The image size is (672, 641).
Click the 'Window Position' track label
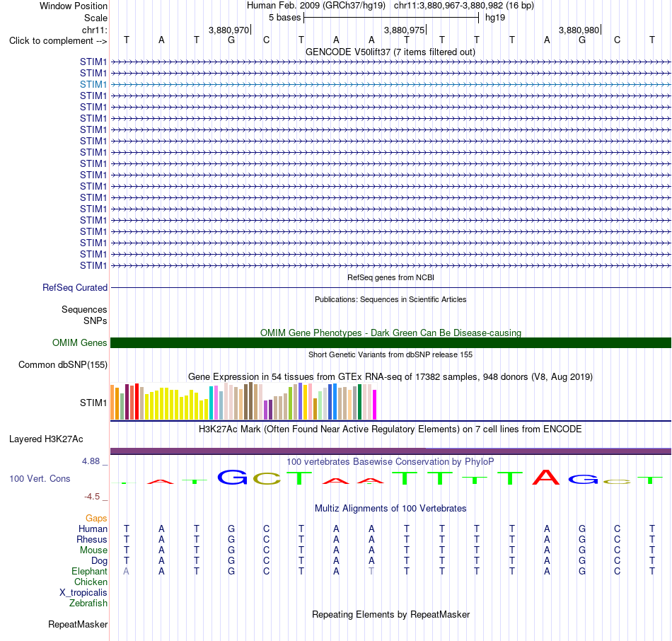pyautogui.click(x=74, y=6)
